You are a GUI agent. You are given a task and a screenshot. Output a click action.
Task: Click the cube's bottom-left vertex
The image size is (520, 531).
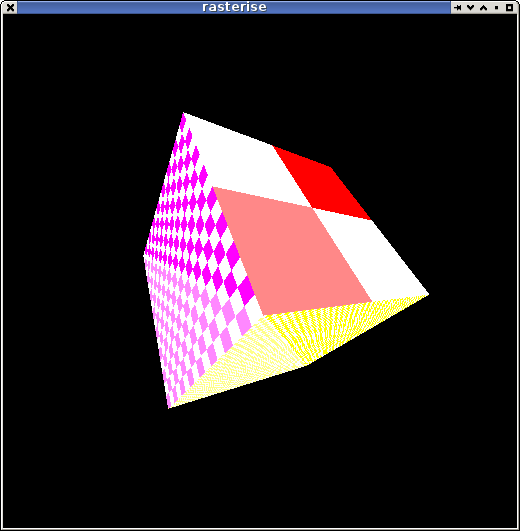pyautogui.click(x=169, y=408)
